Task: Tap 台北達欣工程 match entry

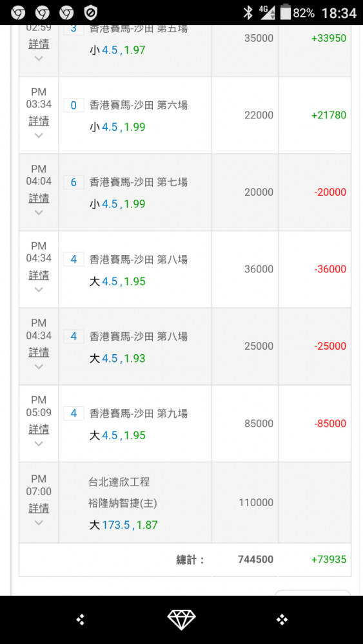Action: (x=119, y=482)
